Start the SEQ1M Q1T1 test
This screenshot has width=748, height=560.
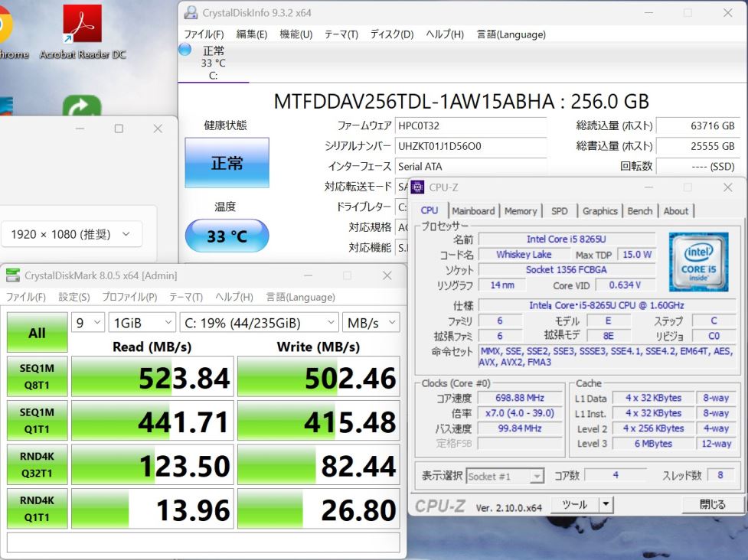pos(38,420)
